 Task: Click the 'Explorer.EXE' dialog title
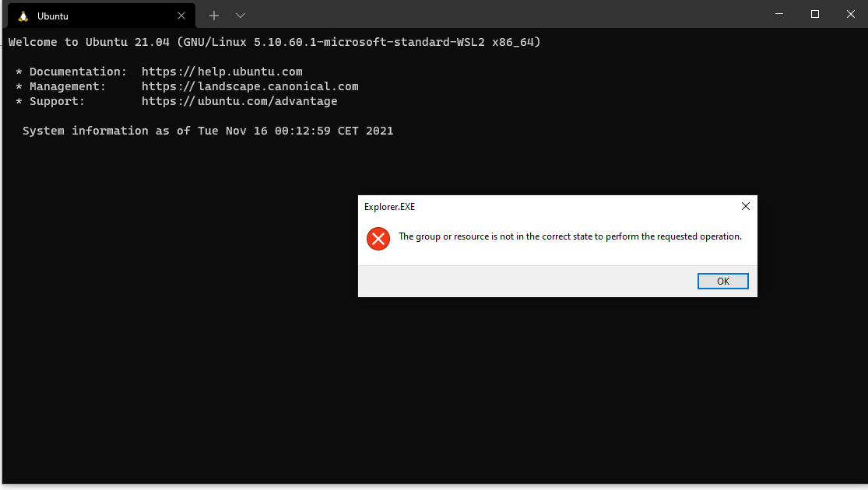pos(389,207)
